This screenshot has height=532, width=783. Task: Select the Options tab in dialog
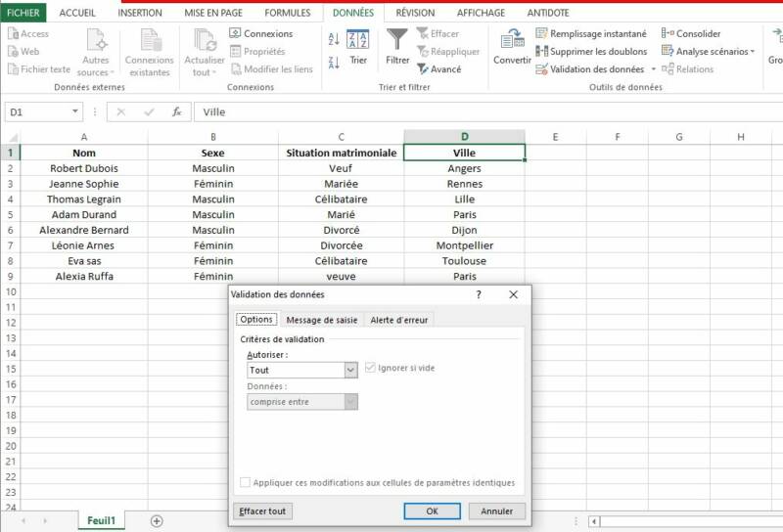pos(256,320)
